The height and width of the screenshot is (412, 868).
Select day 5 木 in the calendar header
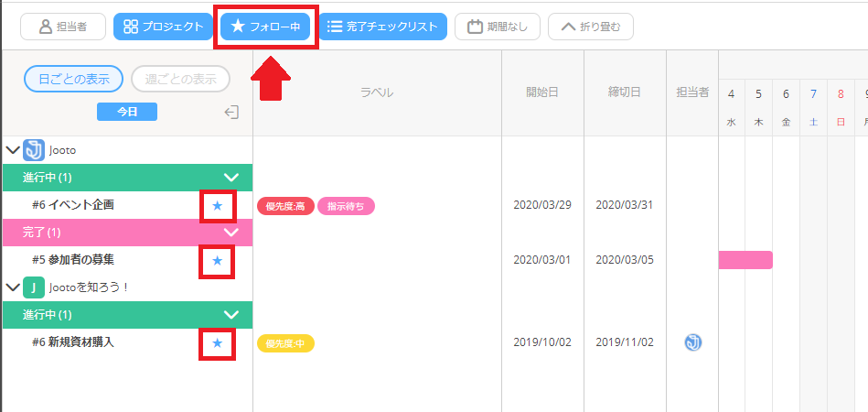[x=758, y=107]
